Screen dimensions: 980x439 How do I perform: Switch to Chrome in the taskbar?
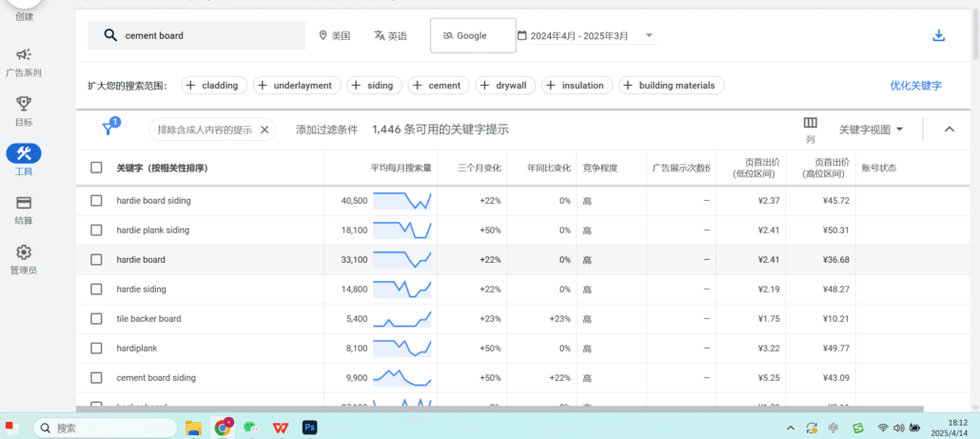point(223,428)
